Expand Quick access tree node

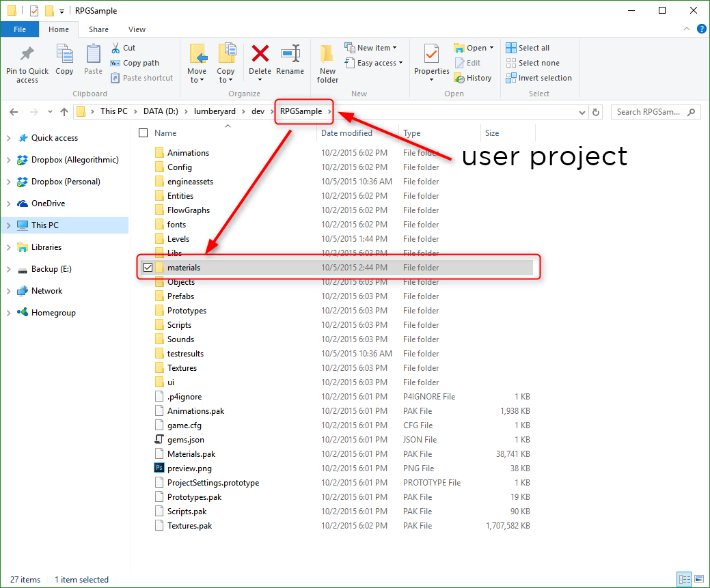pyautogui.click(x=9, y=138)
